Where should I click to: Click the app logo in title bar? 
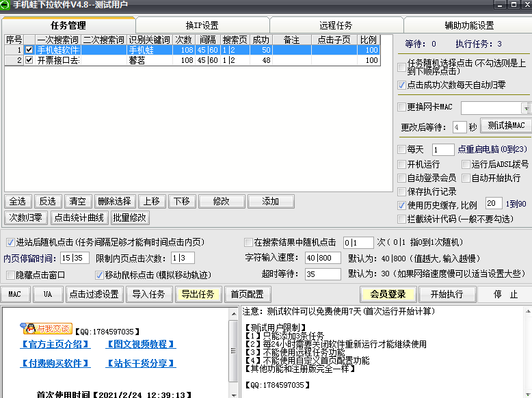click(x=6, y=5)
